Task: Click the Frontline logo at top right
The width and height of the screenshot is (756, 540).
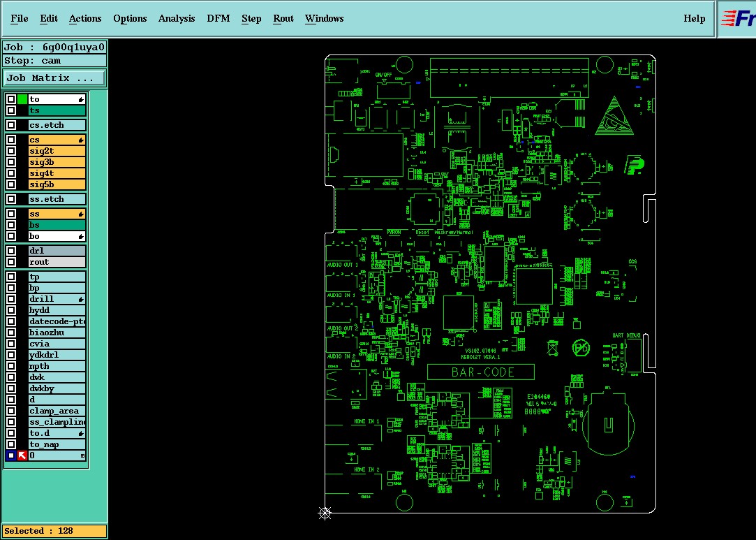Action: click(x=738, y=19)
